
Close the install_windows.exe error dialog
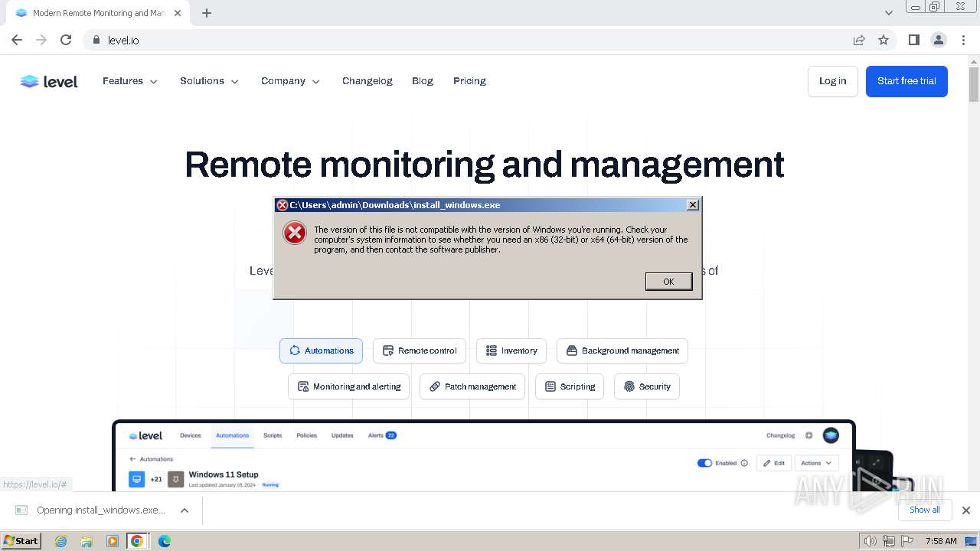692,205
